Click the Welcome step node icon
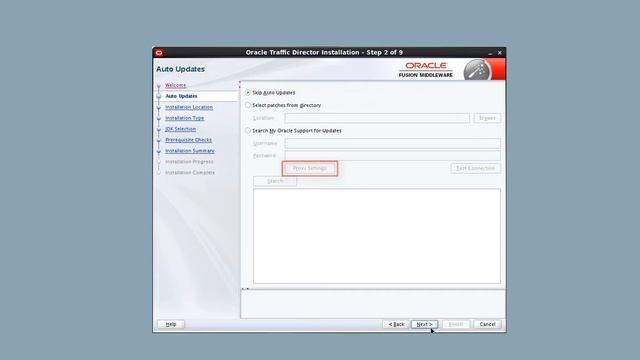 [x=159, y=86]
